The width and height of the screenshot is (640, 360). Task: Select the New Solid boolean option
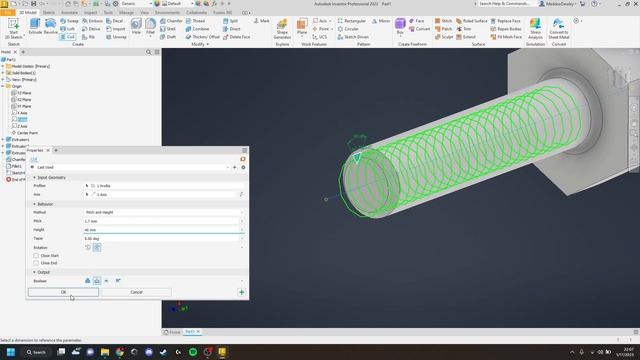[x=118, y=281]
